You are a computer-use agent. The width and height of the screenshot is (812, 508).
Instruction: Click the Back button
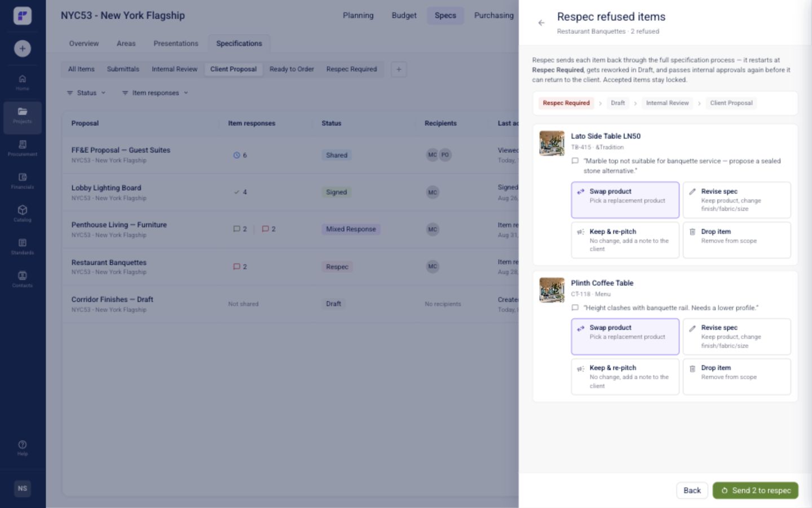[x=692, y=491]
